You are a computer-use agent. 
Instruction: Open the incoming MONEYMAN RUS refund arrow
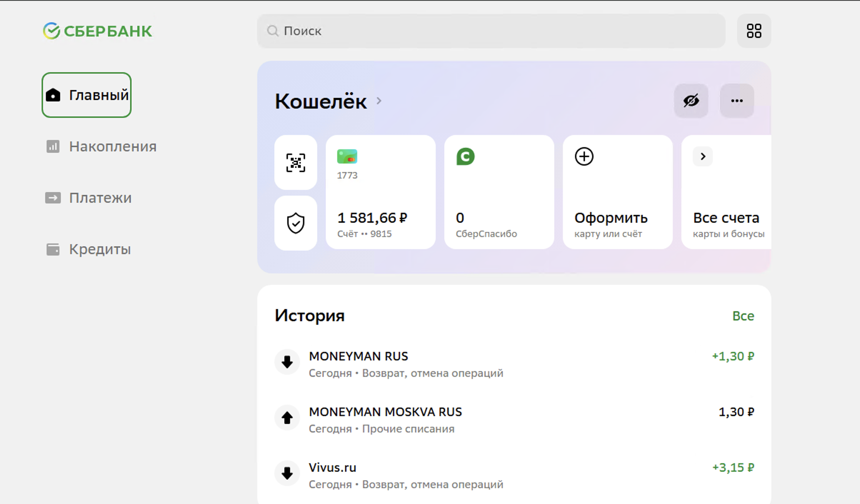coord(287,362)
